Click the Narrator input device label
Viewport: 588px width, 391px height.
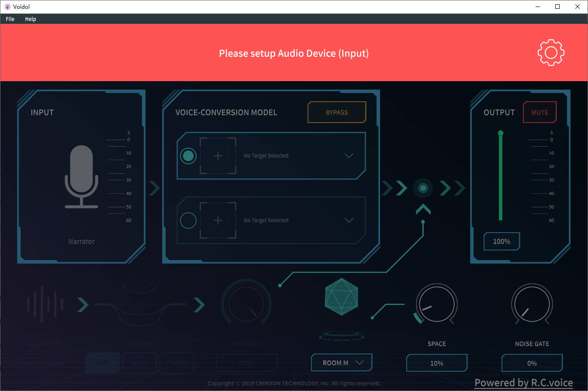coord(81,241)
